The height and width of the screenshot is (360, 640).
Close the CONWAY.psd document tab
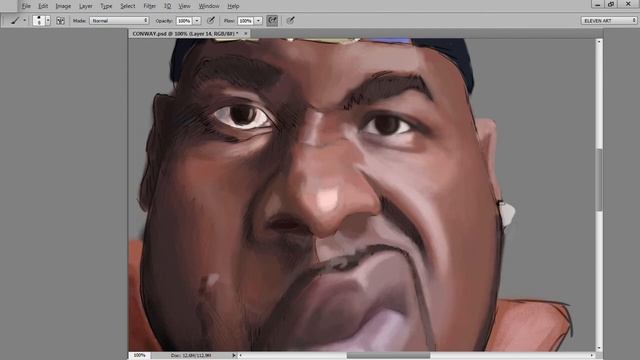click(246, 33)
